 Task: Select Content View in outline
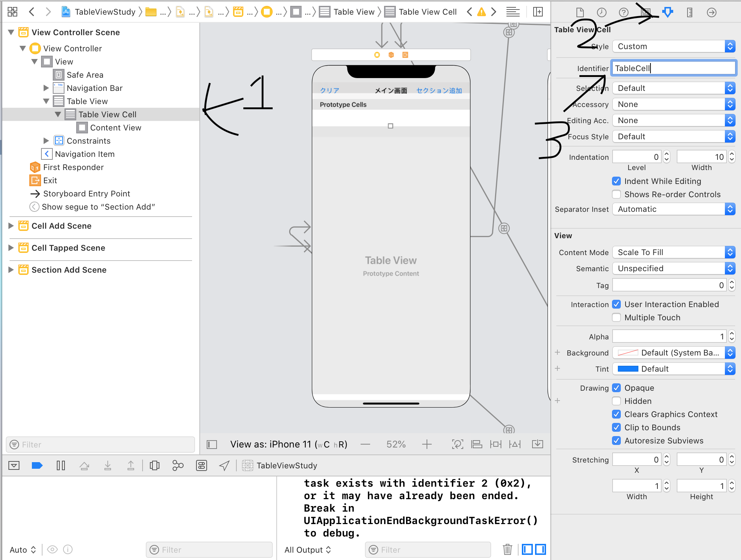(x=115, y=128)
